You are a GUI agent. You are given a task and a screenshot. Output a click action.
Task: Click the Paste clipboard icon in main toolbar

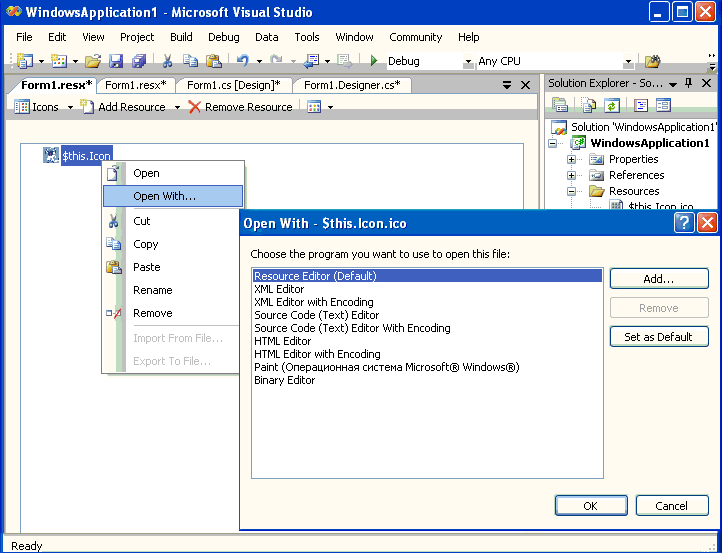pos(214,61)
